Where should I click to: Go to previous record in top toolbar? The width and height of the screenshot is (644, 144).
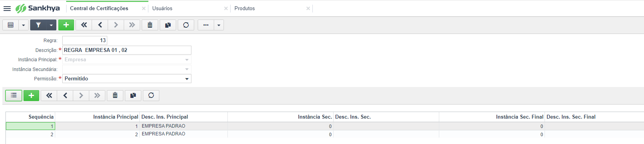[x=100, y=25]
